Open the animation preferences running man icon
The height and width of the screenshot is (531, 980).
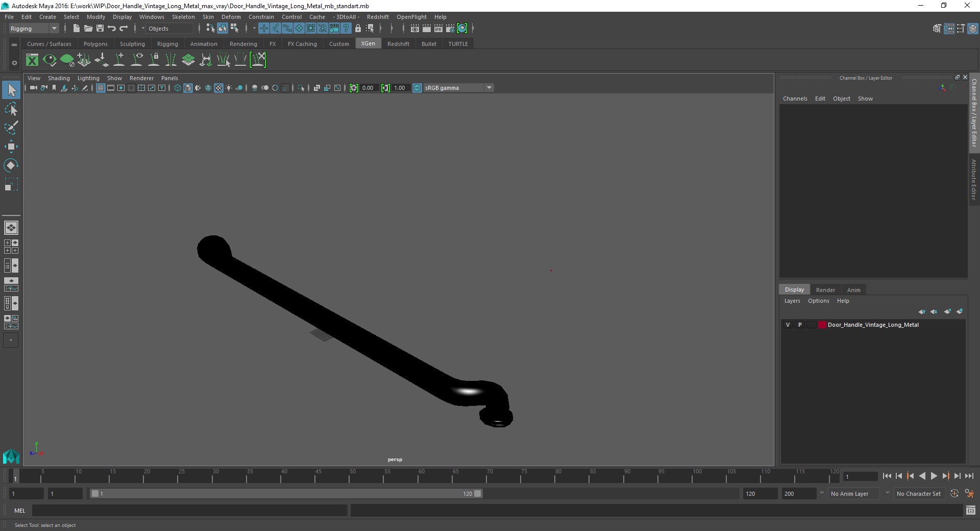pos(969,494)
